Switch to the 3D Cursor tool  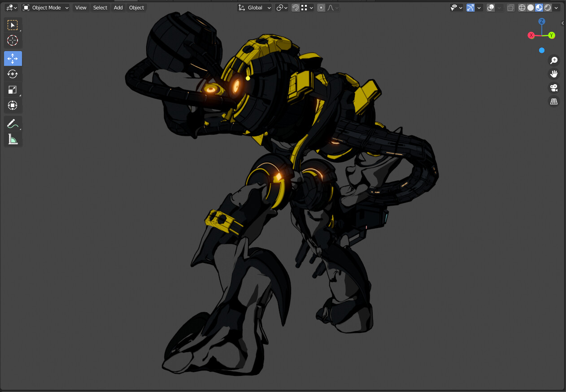coord(13,40)
